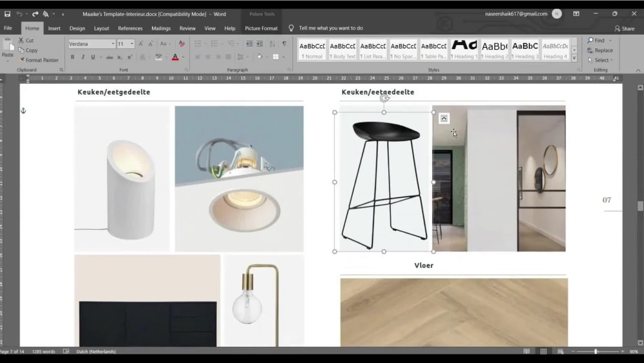Open Layout Options beside the stool picture
The height and width of the screenshot is (363, 644).
(444, 119)
